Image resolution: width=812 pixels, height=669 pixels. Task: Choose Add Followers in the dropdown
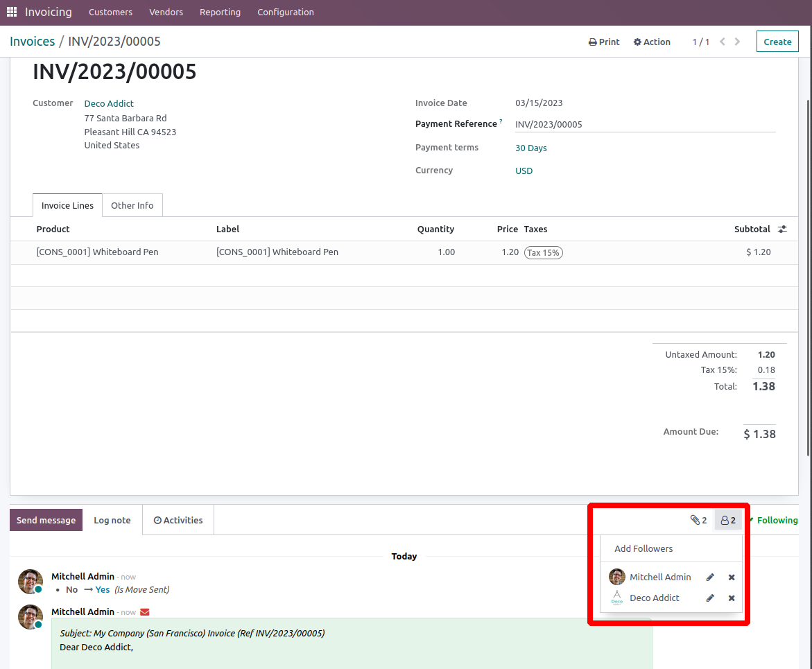pos(643,548)
